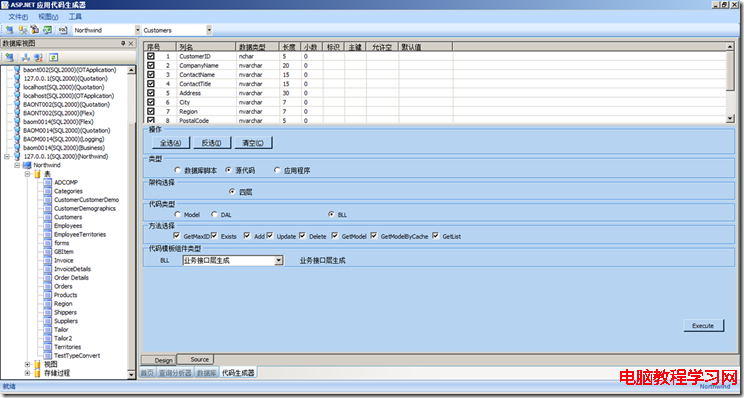Click table icon beside Products
The image size is (744, 398).
47,295
